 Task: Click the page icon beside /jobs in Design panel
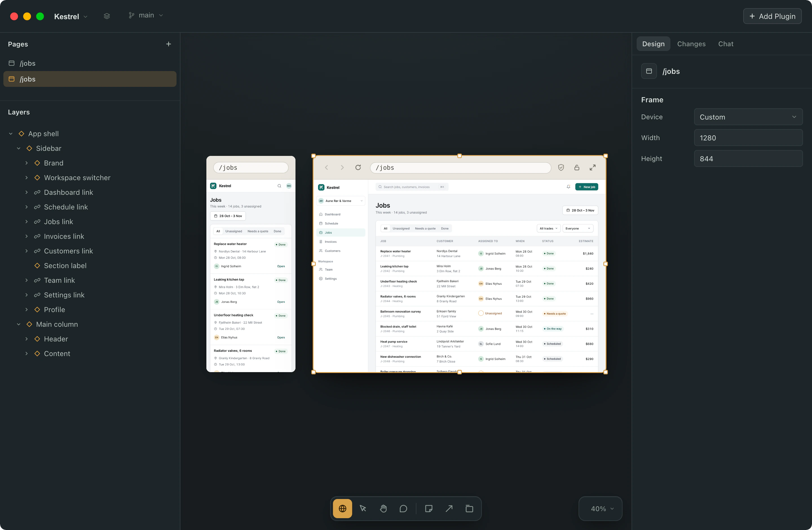tap(649, 71)
